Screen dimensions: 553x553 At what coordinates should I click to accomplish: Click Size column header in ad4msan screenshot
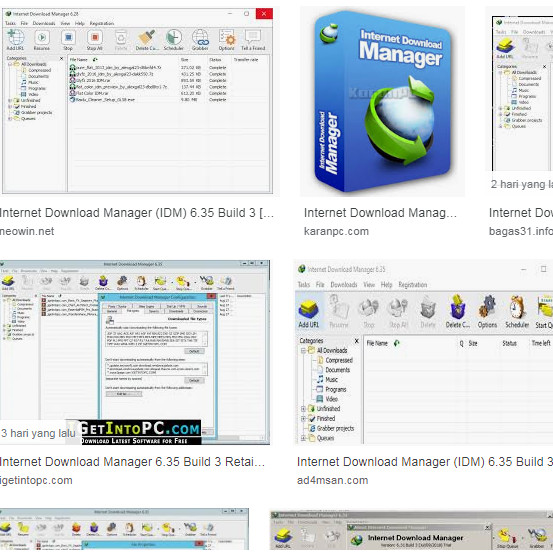point(473,343)
